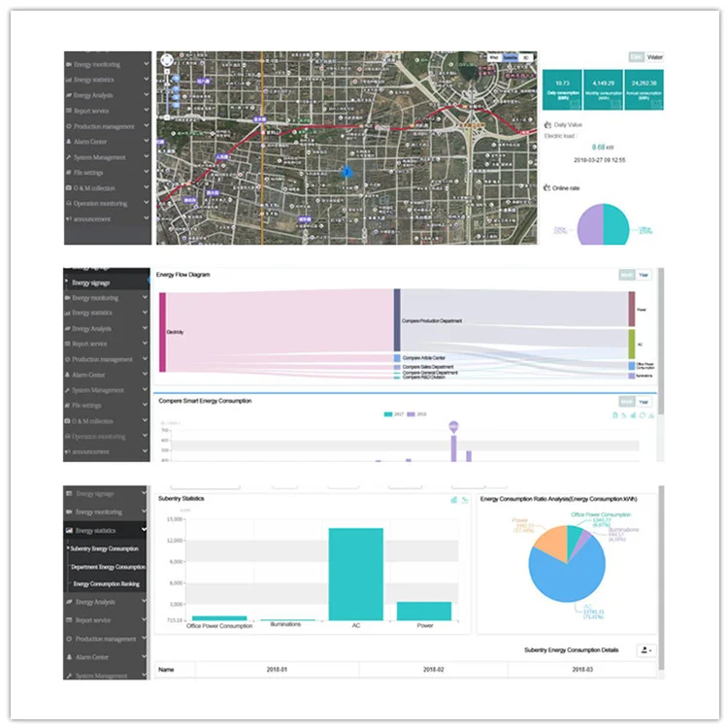
Task: Click Production management icon in Energy Flow panel sidebar
Action: (67, 359)
